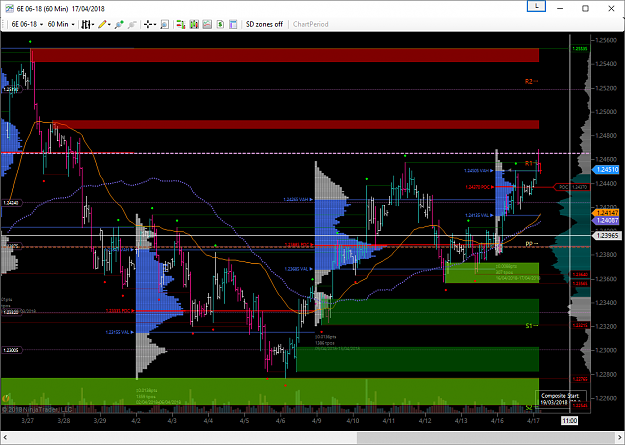Click the 11:00 time label
The width and height of the screenshot is (625, 445).
[570, 420]
